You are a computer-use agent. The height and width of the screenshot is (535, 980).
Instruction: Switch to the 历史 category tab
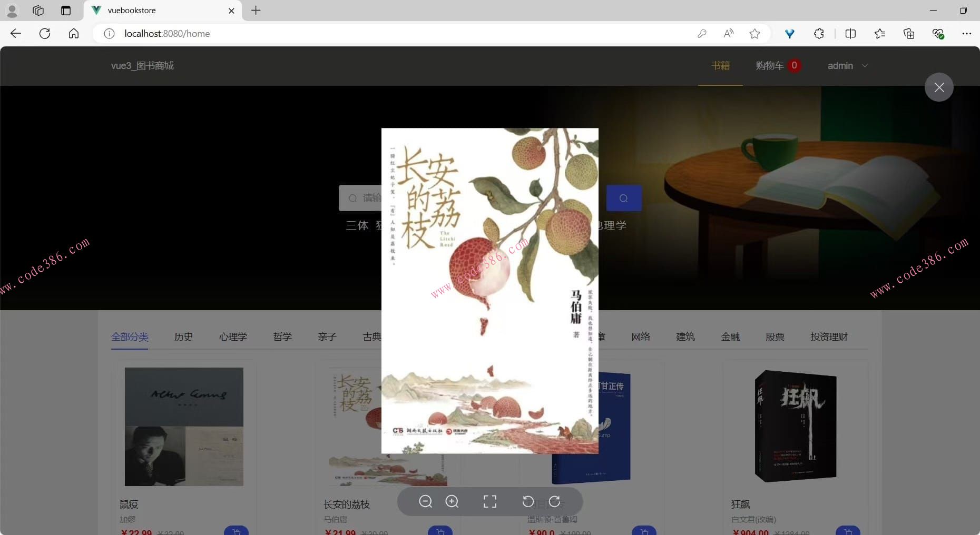(183, 337)
